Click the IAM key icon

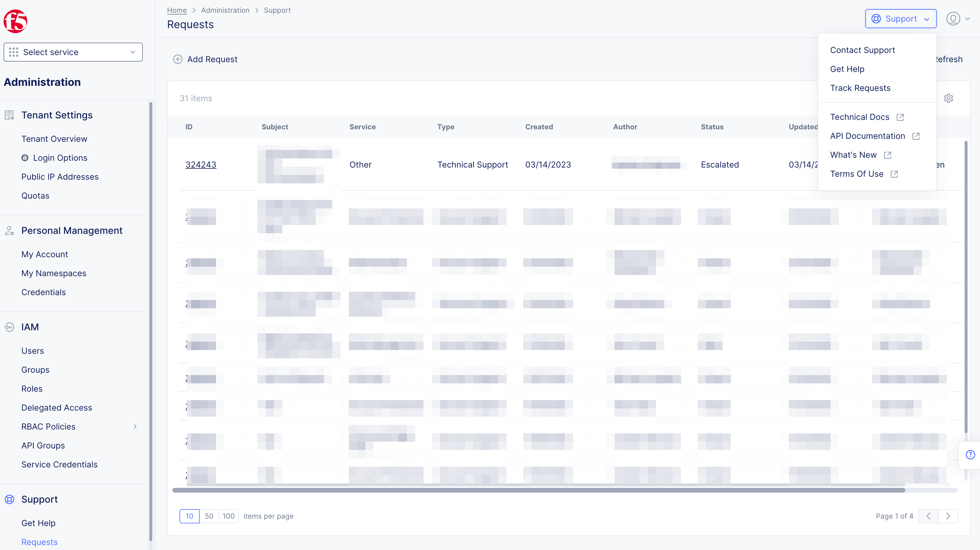[9, 327]
